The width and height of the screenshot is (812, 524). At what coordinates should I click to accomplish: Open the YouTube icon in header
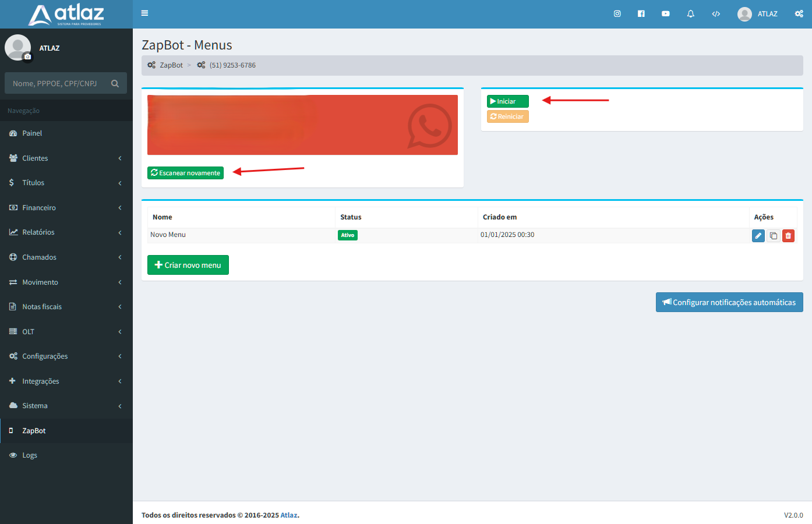pyautogui.click(x=665, y=14)
